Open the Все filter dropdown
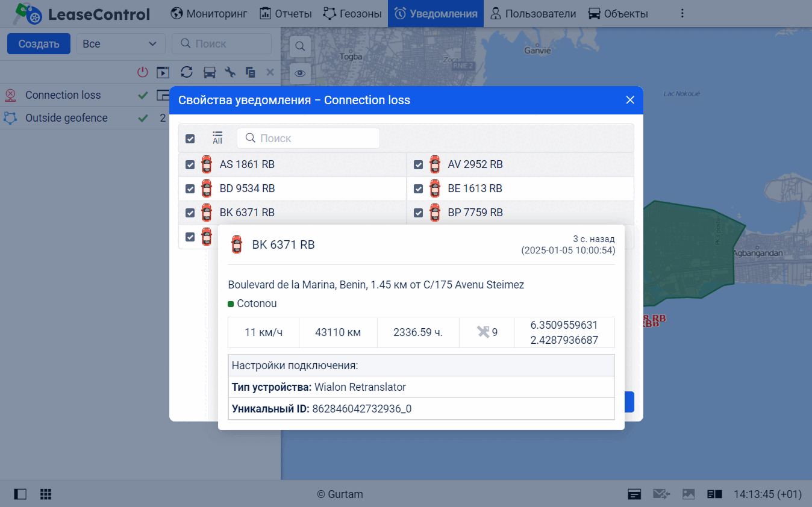 (x=120, y=43)
